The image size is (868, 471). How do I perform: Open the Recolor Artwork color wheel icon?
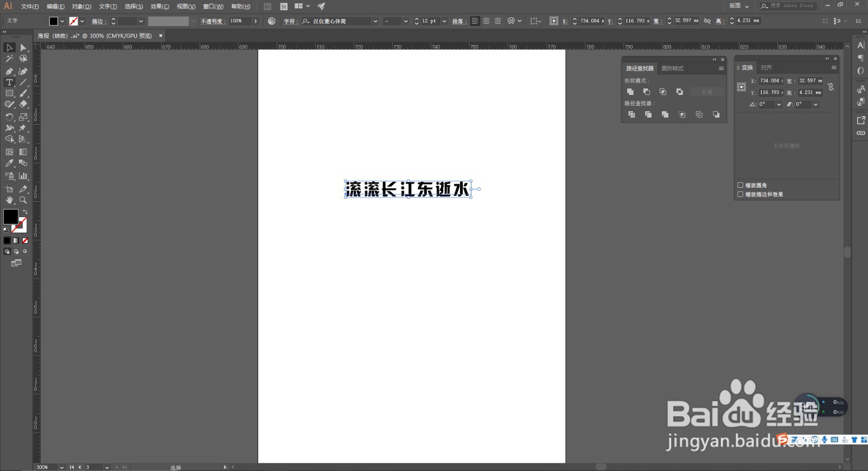(x=272, y=21)
